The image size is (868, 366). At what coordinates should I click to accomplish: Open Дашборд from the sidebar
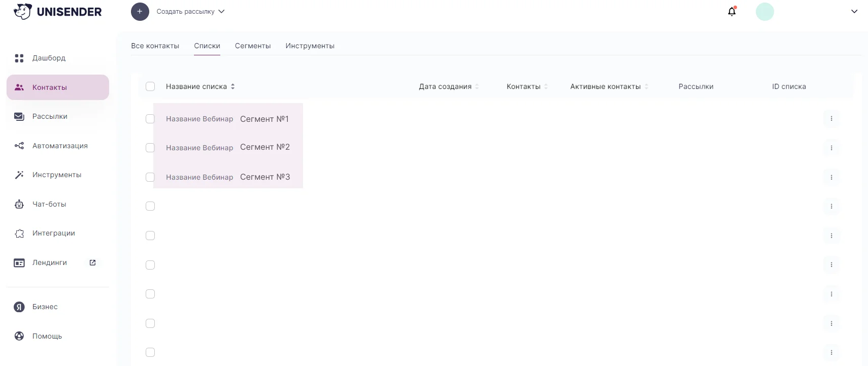(x=49, y=58)
